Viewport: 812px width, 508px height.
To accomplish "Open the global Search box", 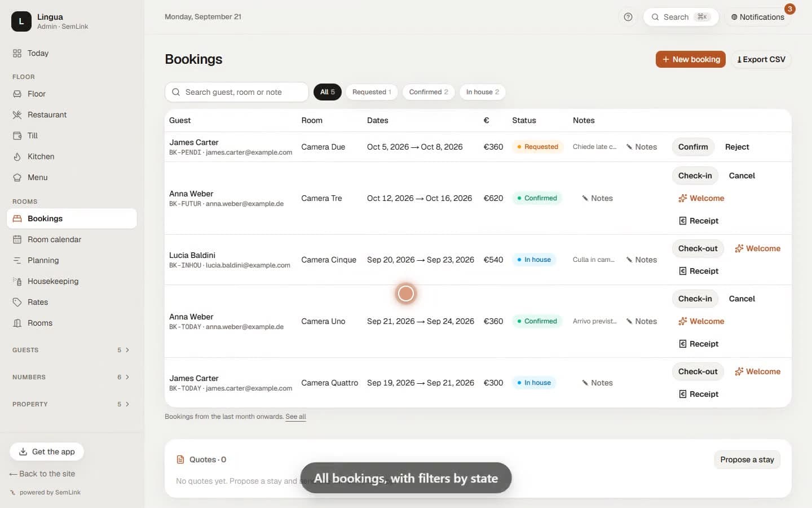I will click(681, 17).
